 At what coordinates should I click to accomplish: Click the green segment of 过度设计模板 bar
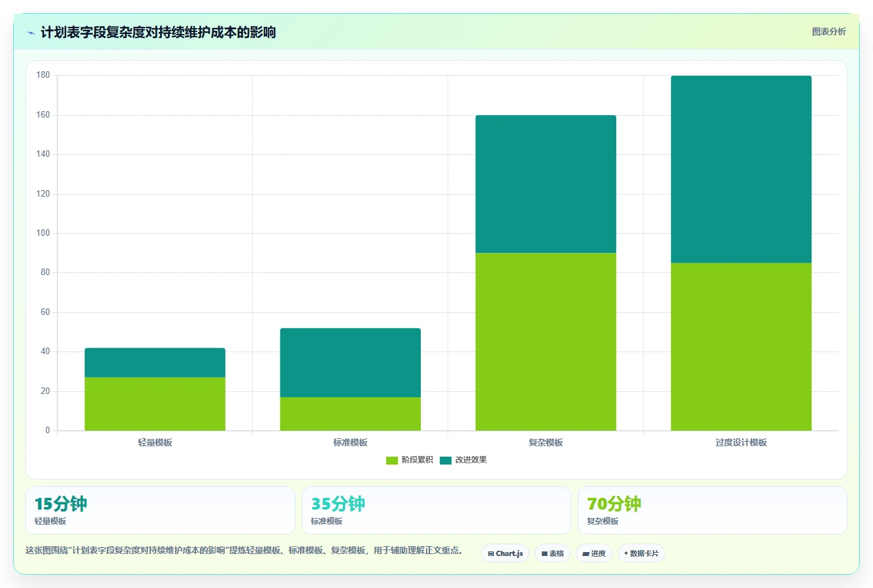(741, 347)
